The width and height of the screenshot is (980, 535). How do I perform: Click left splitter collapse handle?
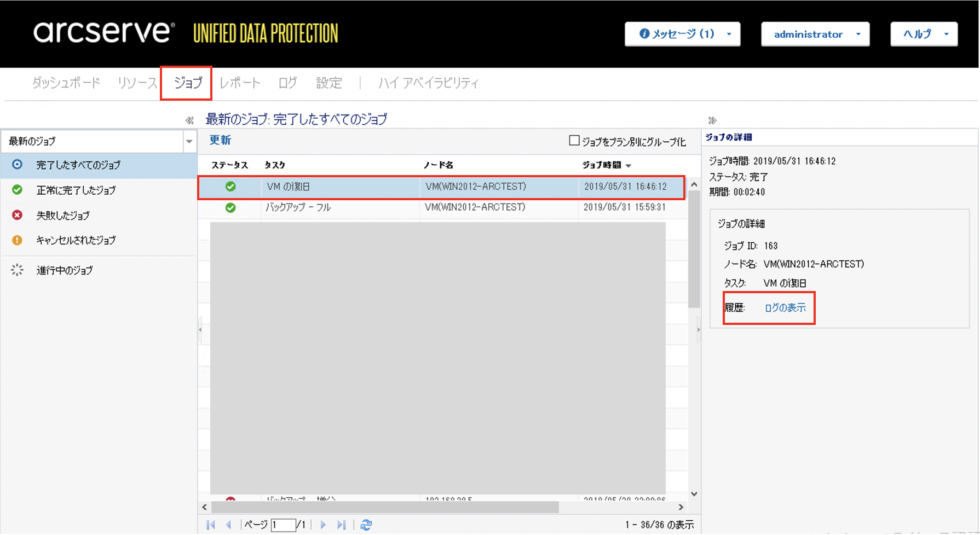click(x=200, y=330)
